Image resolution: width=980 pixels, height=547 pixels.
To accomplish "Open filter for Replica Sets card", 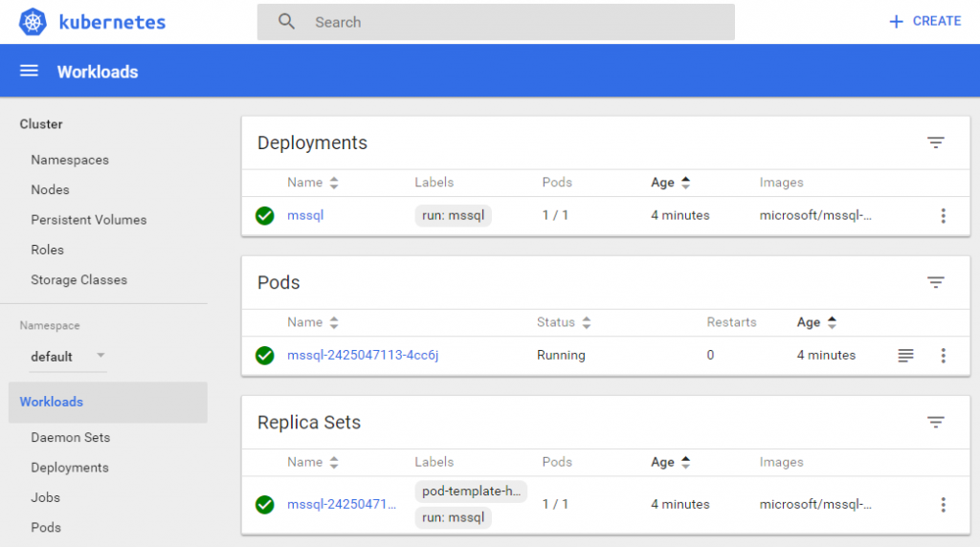I will [x=935, y=423].
